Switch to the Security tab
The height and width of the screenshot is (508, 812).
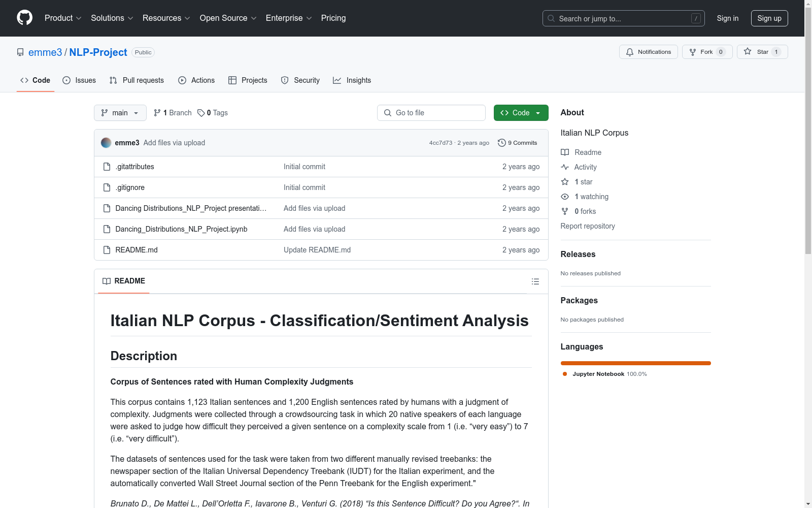300,80
